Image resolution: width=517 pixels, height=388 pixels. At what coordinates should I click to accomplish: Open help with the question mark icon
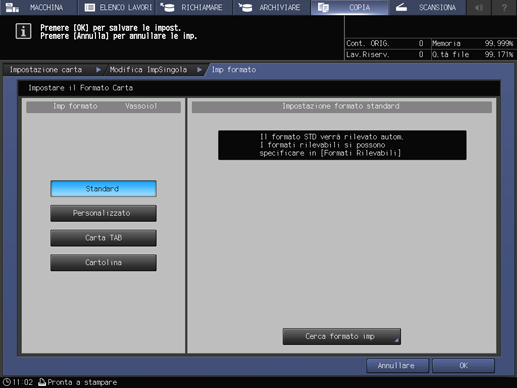tap(504, 7)
